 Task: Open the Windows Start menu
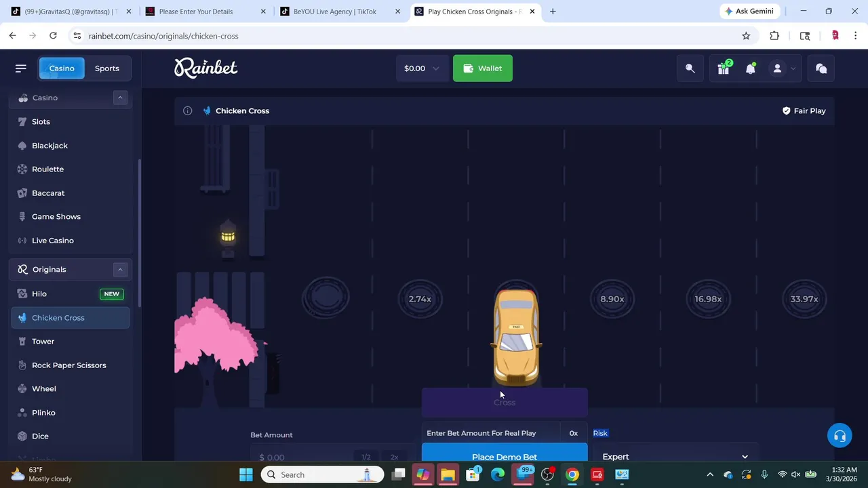tap(246, 474)
